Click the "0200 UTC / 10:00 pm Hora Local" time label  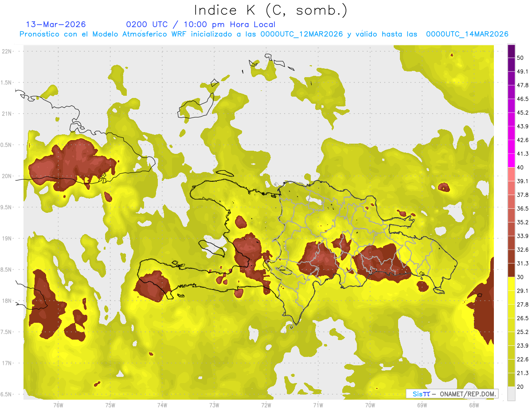tap(201, 24)
